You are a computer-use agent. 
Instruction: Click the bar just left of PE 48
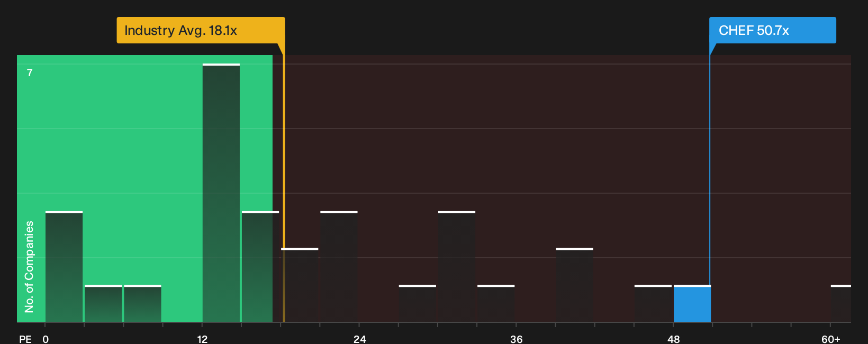(653, 304)
